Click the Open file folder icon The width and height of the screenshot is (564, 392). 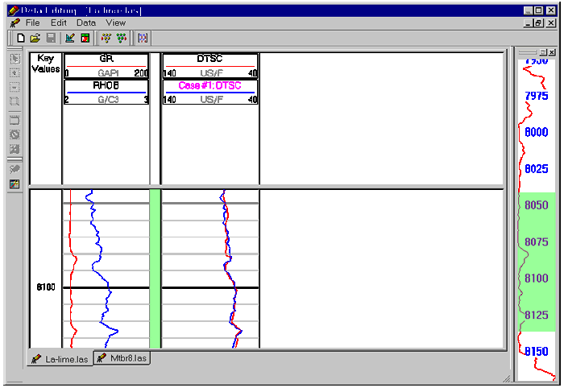pyautogui.click(x=35, y=38)
